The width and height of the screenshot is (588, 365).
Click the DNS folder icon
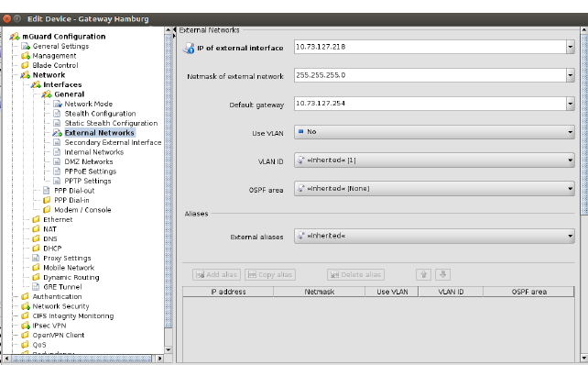click(36, 238)
